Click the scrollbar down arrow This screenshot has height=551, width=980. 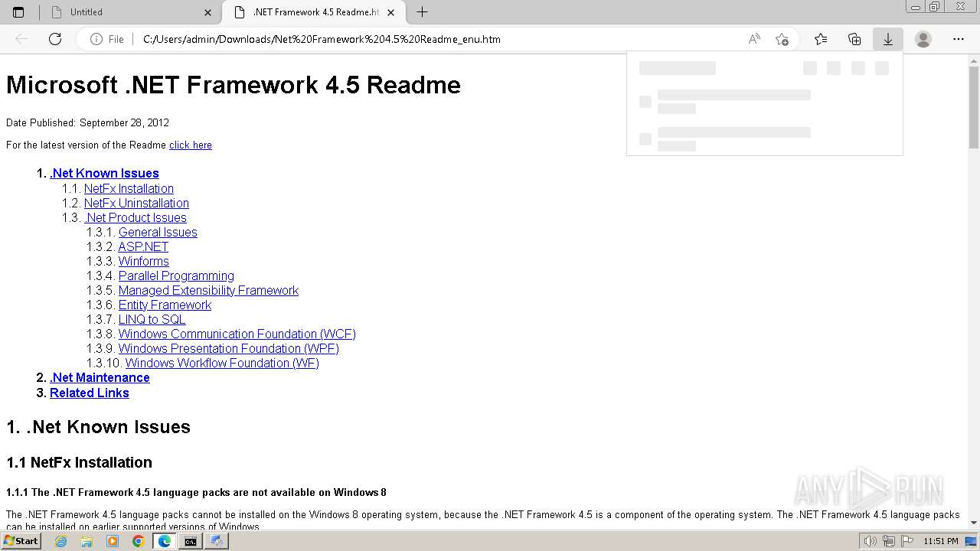(974, 523)
